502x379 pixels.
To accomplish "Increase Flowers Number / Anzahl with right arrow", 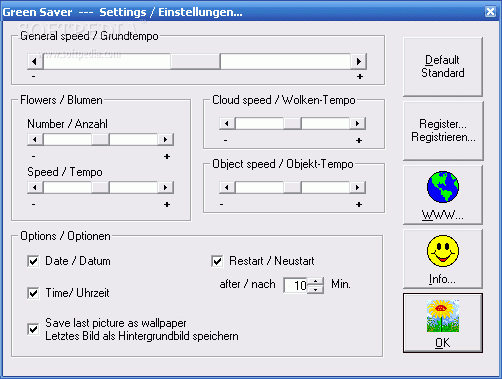I will point(165,139).
